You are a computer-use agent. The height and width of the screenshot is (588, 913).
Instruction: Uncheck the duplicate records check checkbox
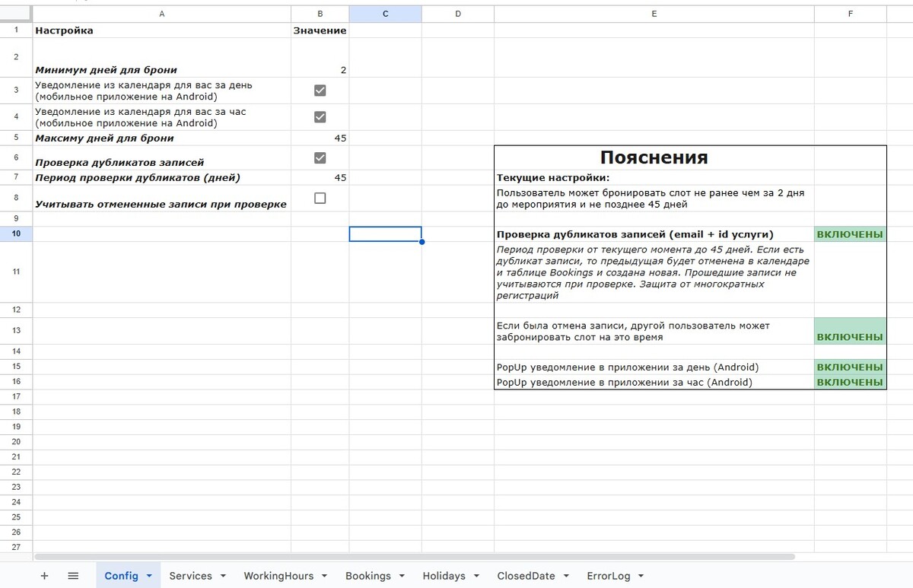pos(320,157)
